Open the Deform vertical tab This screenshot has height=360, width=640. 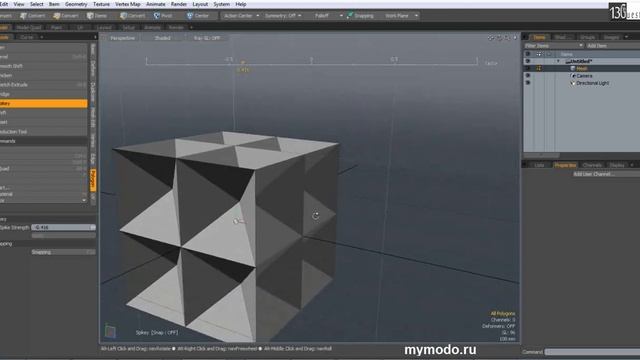[x=93, y=69]
